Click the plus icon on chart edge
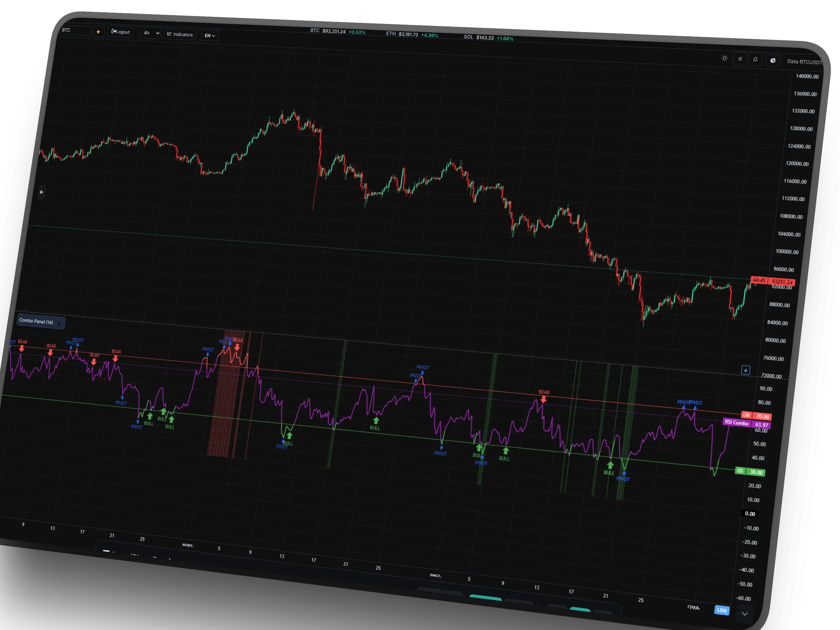The width and height of the screenshot is (840, 630). [745, 370]
